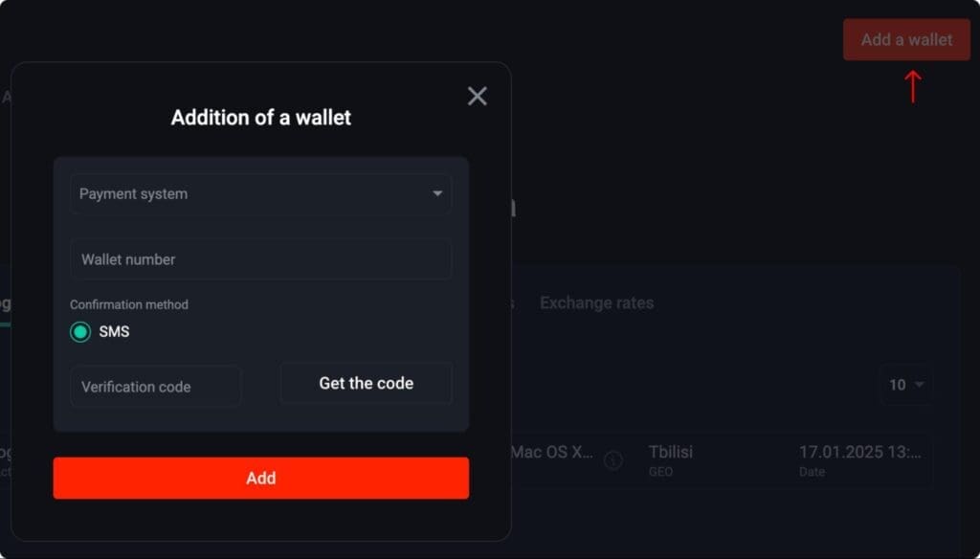The height and width of the screenshot is (559, 980).
Task: Click the Wallet number input field
Action: (x=260, y=258)
